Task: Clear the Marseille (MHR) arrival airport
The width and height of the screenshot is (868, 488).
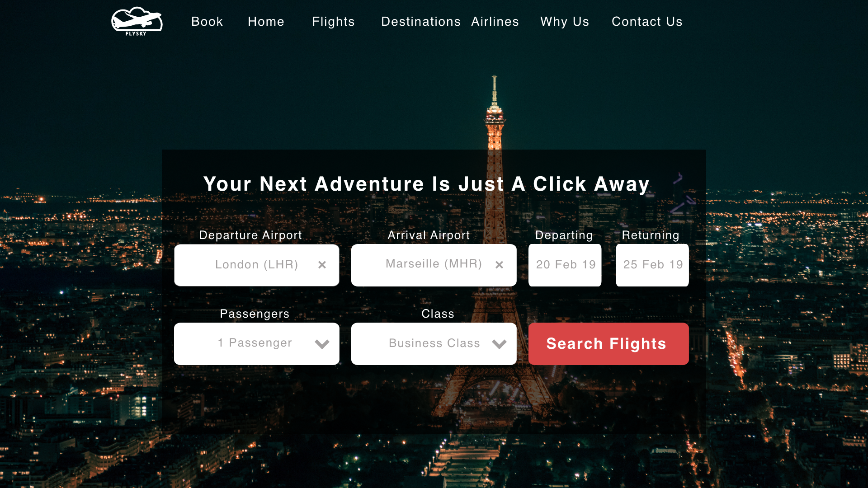Action: (499, 265)
